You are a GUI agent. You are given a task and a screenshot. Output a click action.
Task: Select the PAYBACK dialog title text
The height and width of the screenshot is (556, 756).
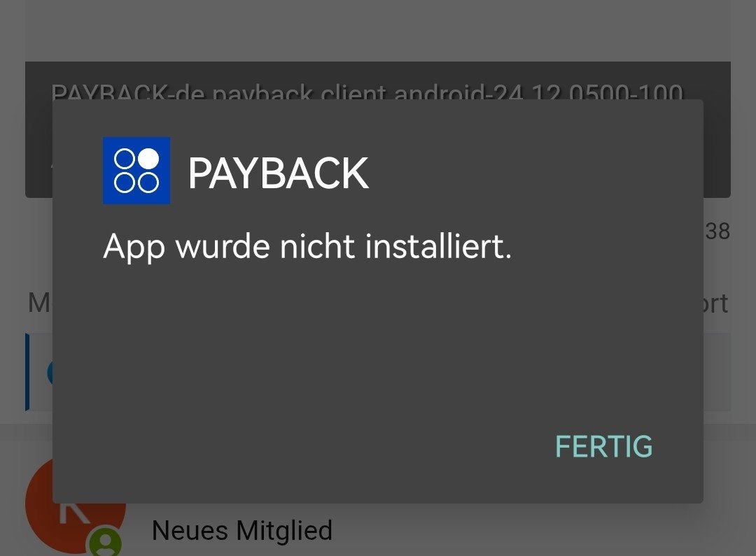(x=278, y=173)
